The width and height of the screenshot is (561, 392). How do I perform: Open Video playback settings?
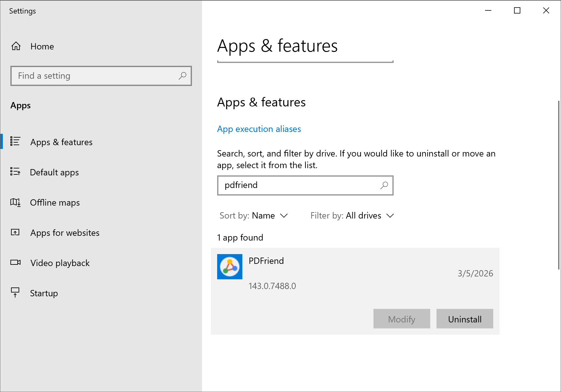(x=60, y=263)
